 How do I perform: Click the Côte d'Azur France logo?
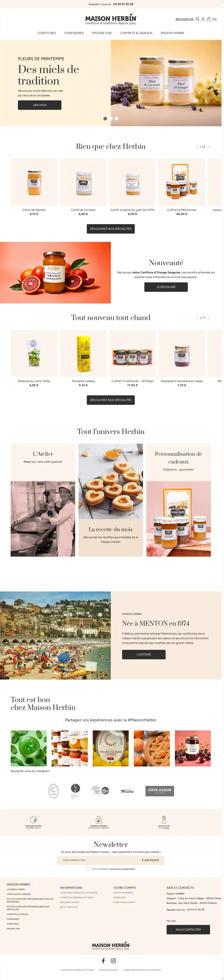coord(160,791)
